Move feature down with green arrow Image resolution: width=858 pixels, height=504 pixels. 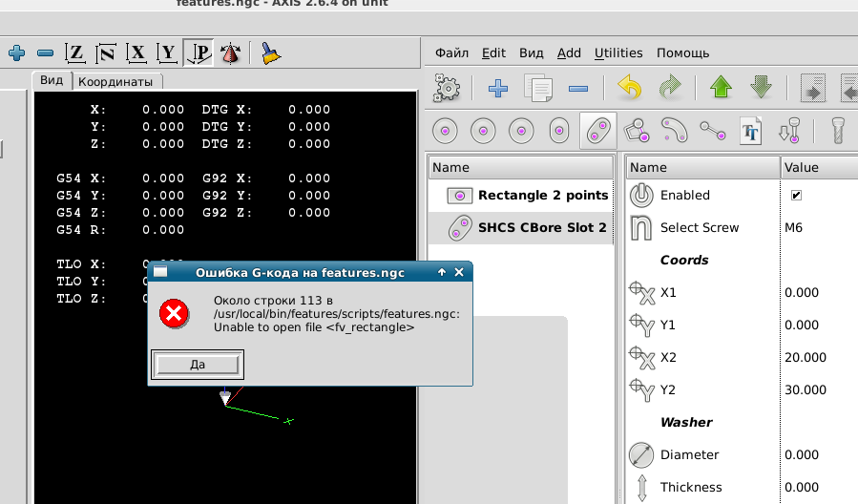[762, 88]
